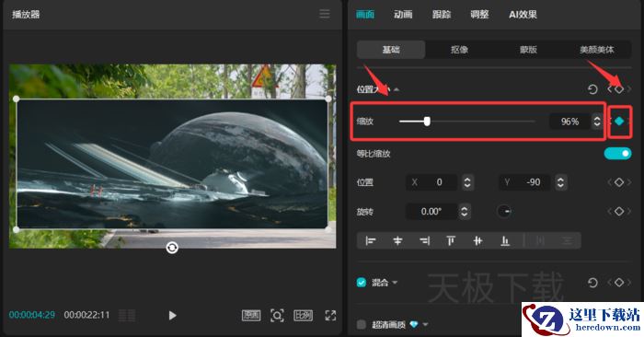Viewport: 644px width, 337px height.
Task: Toggle the active 缩放 keyframe diamond
Action: coord(619,121)
